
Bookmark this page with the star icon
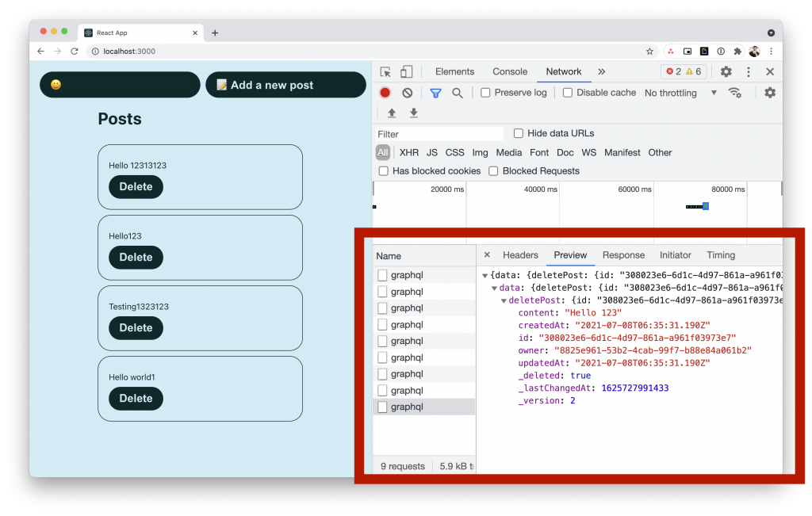(x=650, y=52)
